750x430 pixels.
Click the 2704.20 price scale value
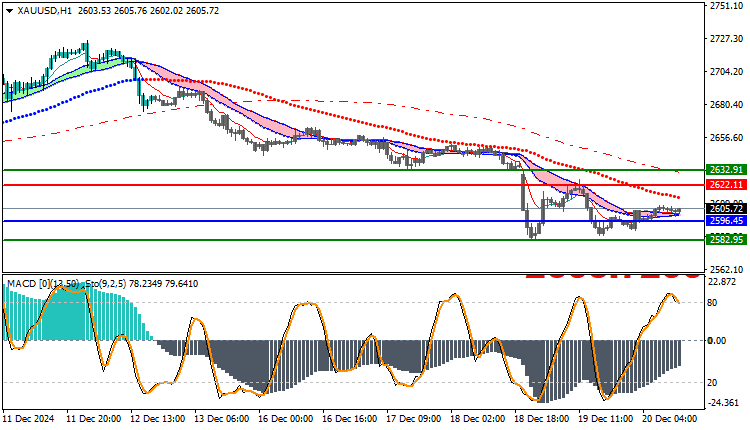click(x=727, y=72)
